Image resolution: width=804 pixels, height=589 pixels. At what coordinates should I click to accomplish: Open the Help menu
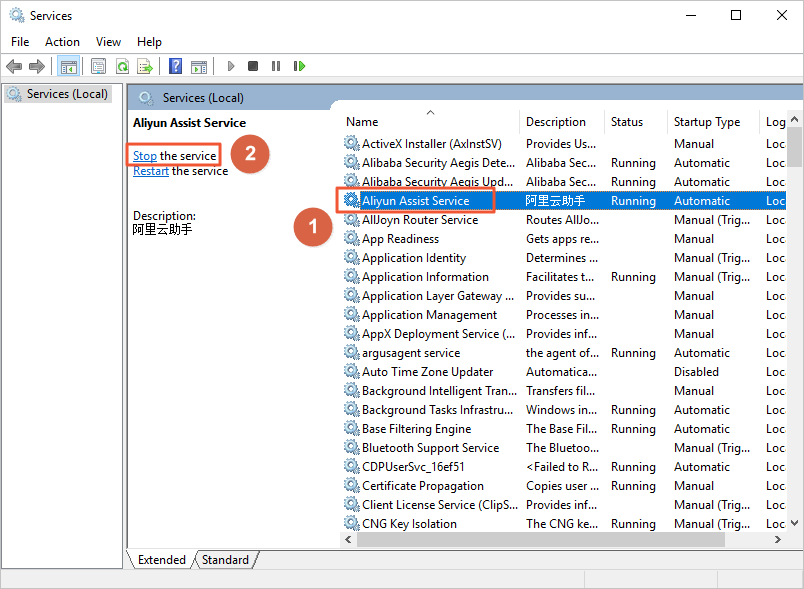point(149,42)
